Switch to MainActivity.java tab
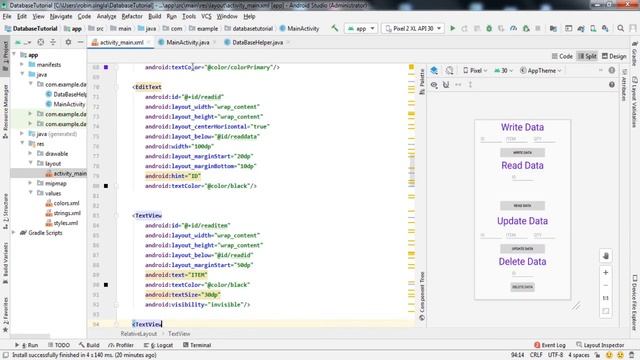Screen dimensions: 640x360 [187, 42]
